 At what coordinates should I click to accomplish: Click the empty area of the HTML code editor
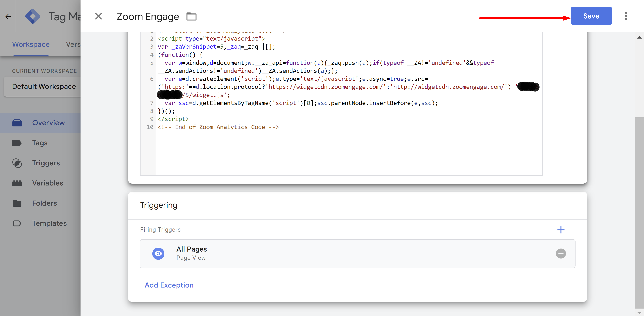coord(349,153)
